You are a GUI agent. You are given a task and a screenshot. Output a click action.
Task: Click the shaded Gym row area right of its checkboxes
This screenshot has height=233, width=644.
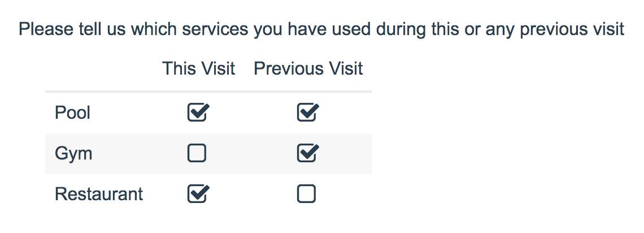(345, 154)
